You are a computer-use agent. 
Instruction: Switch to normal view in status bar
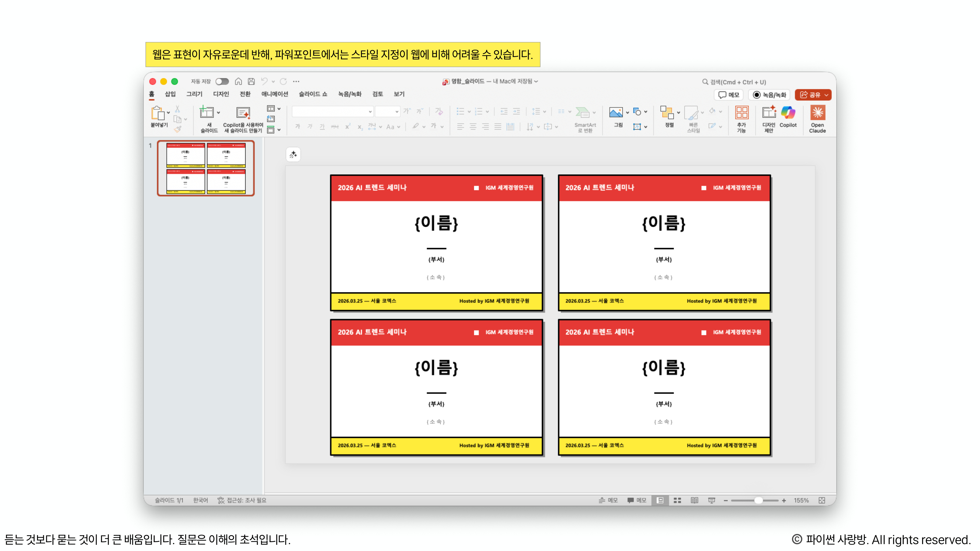click(x=660, y=500)
